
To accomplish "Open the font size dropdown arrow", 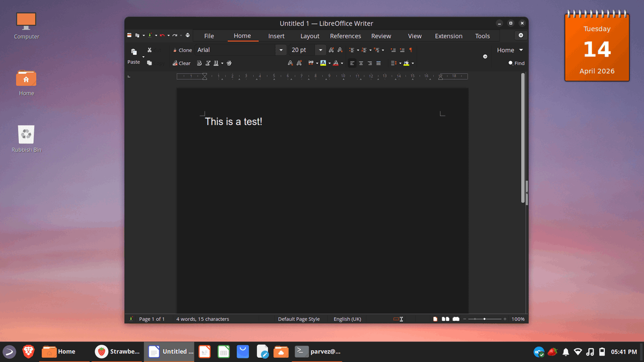I will point(320,50).
